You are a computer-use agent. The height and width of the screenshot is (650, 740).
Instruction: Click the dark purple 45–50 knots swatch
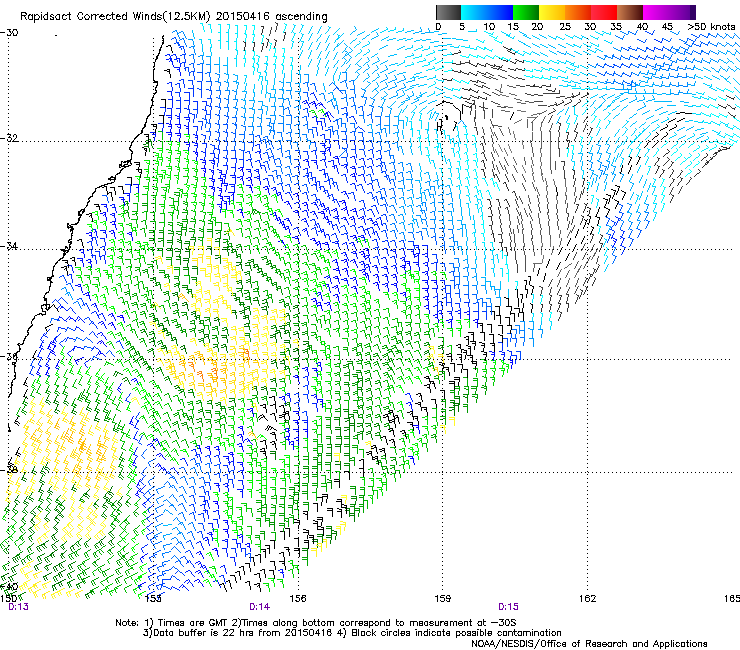click(682, 12)
